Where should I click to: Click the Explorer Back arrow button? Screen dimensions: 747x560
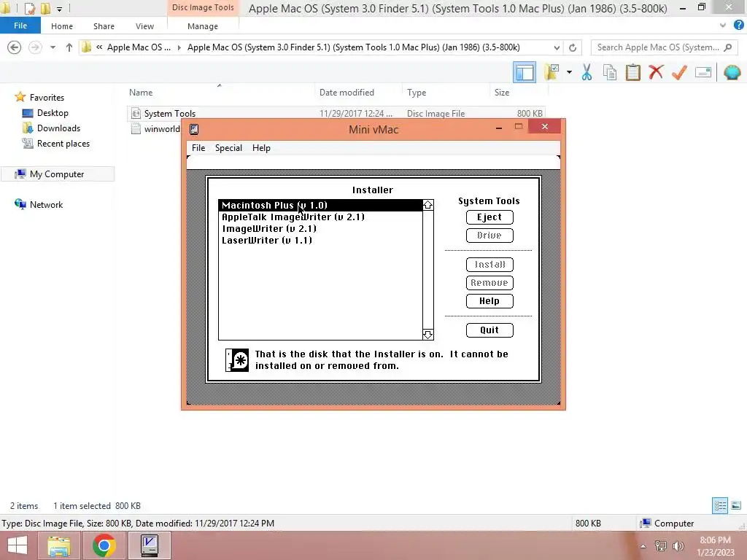15,47
